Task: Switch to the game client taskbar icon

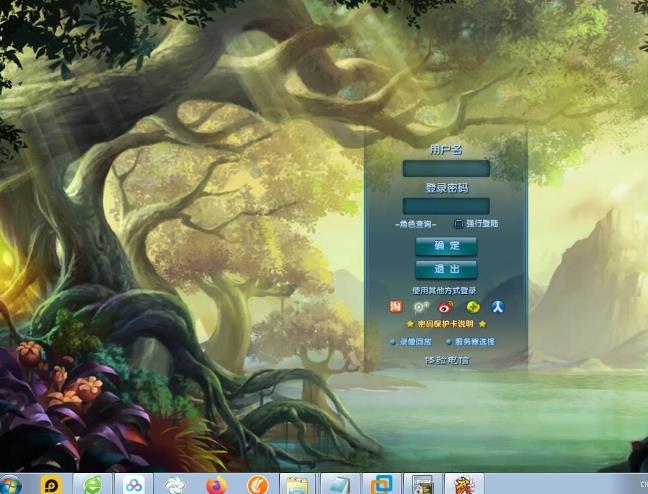Action: (x=464, y=485)
